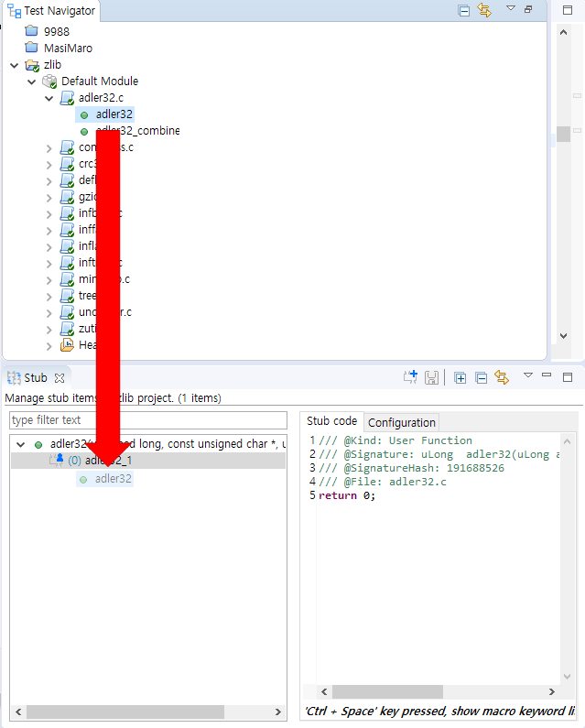Click the @SignatureHash comment line
The image size is (585, 728).
click(411, 468)
